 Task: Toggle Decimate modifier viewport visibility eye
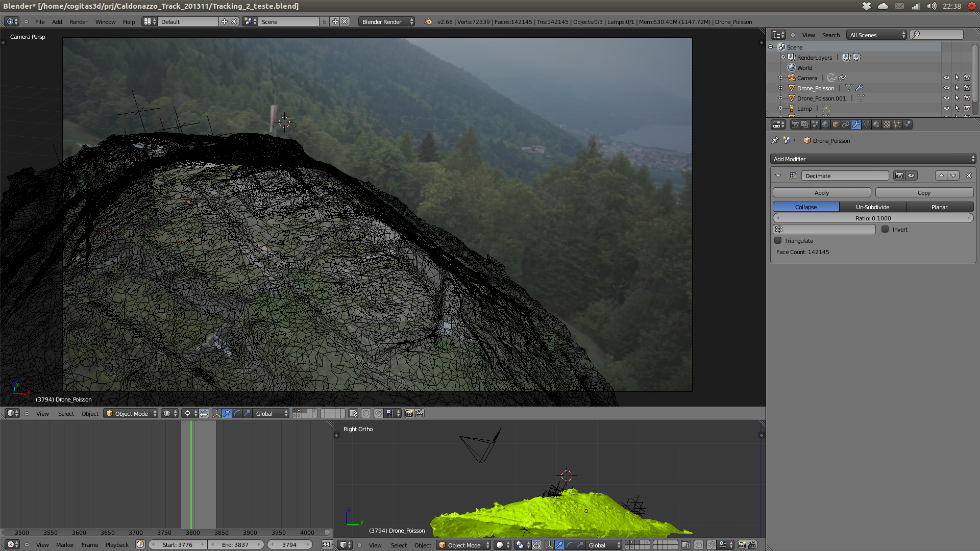[x=911, y=176]
